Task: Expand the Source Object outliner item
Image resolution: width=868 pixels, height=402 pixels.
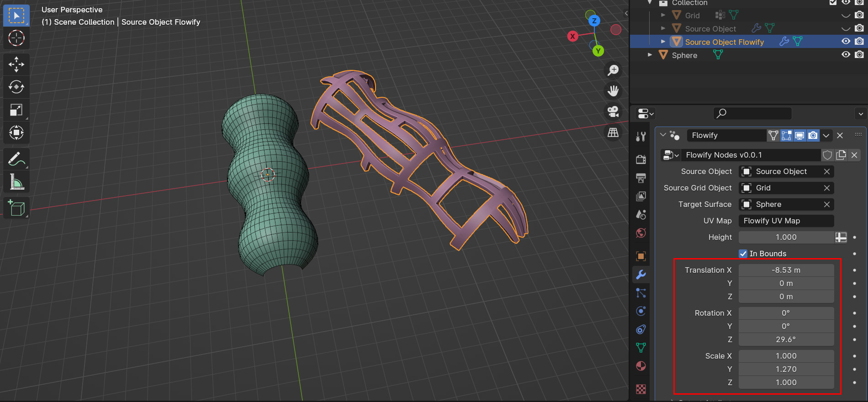Action: [663, 28]
